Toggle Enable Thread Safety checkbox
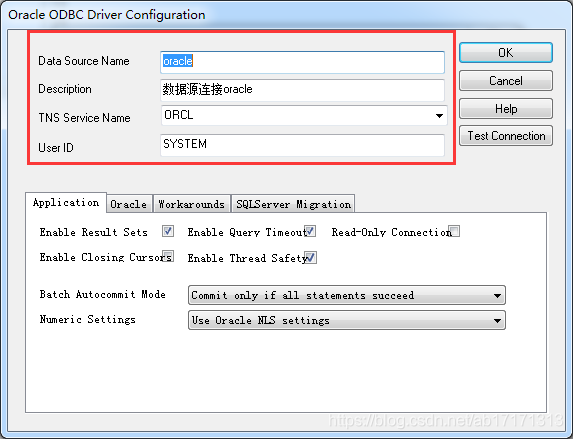Screen dimensions: 573x439 [x=311, y=257]
